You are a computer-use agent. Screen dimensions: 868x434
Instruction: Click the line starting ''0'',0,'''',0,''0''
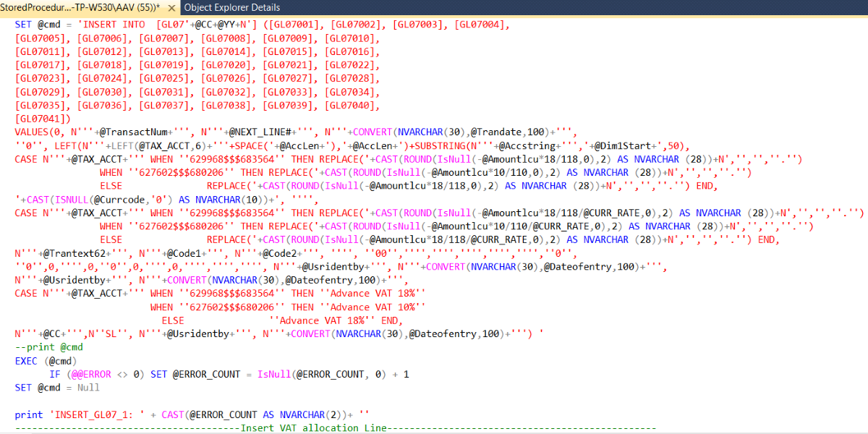point(340,267)
